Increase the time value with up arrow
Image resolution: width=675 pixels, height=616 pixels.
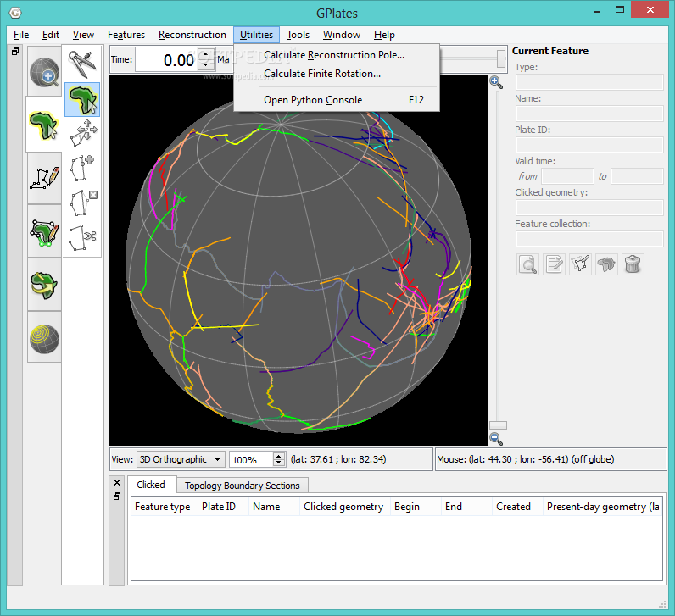[x=206, y=54]
